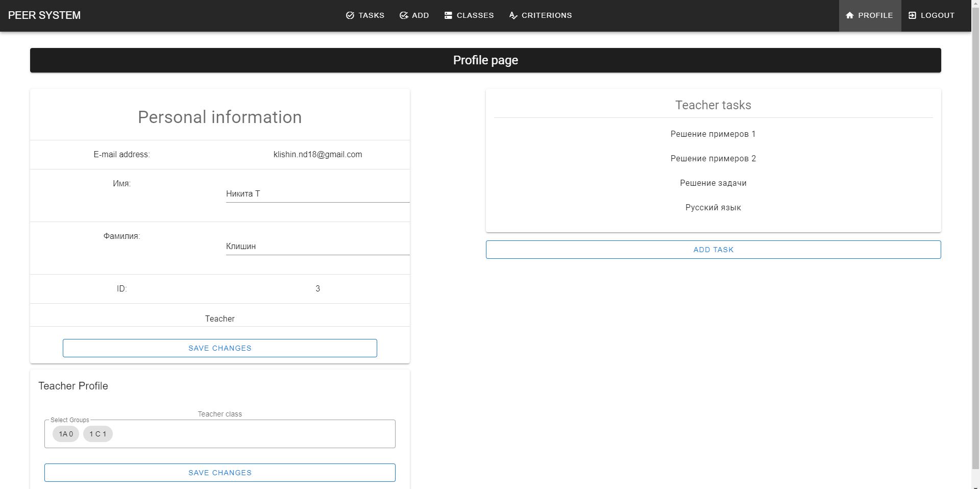Click the ADD TASK button
Viewport: 980px width, 489px height.
[x=713, y=250]
